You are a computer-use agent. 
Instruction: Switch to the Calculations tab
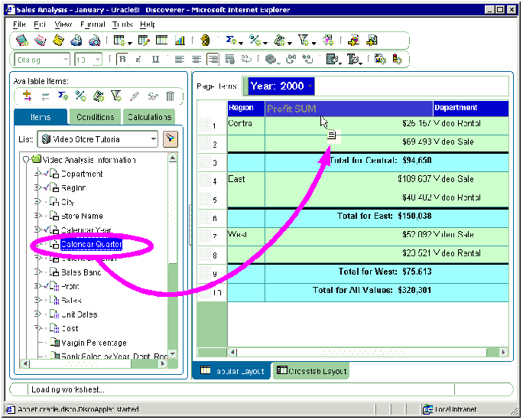(149, 117)
